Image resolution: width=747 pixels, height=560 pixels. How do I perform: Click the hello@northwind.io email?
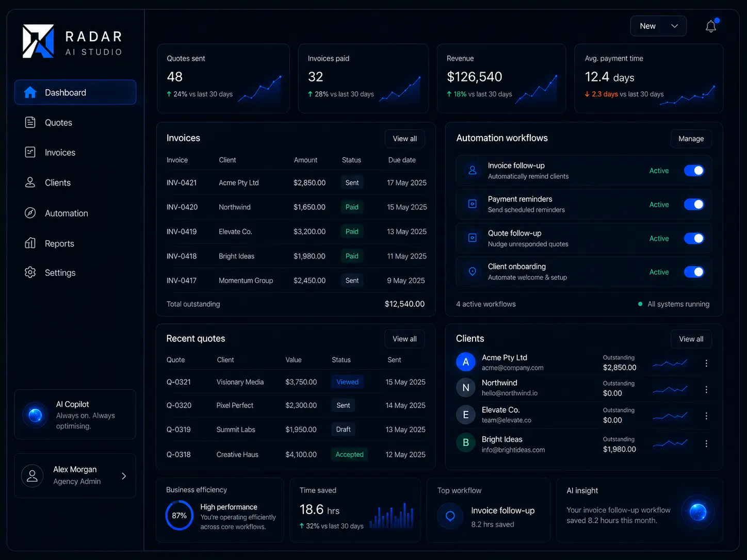pyautogui.click(x=510, y=393)
